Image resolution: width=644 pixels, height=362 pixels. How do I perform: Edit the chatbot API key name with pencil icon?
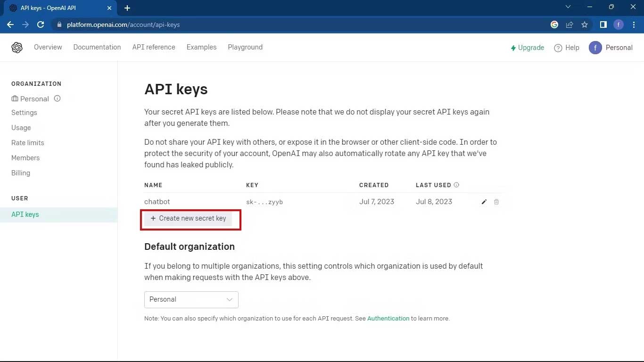coord(484,202)
